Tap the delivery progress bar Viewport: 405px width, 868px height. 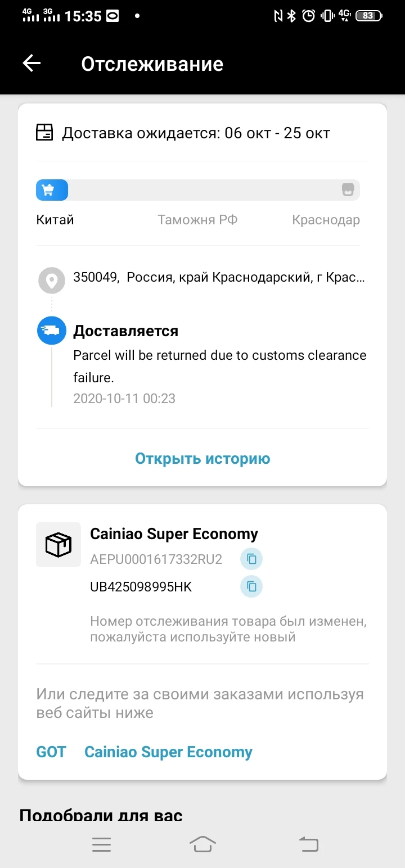click(198, 190)
